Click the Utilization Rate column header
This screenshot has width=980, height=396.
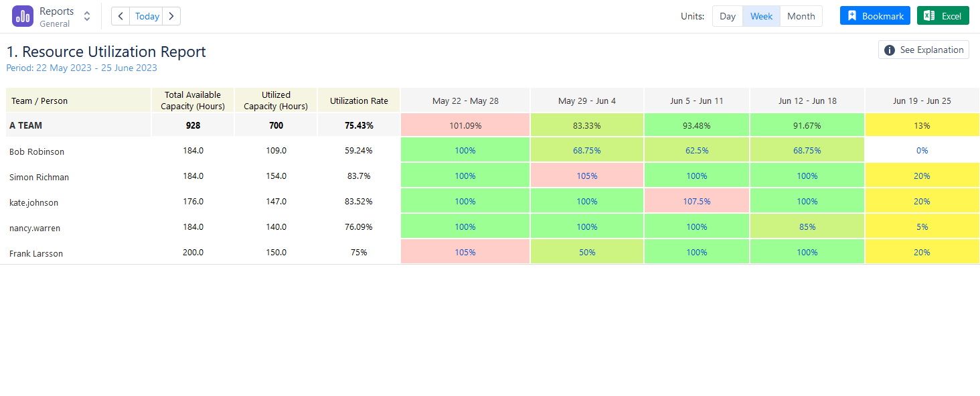(x=359, y=101)
